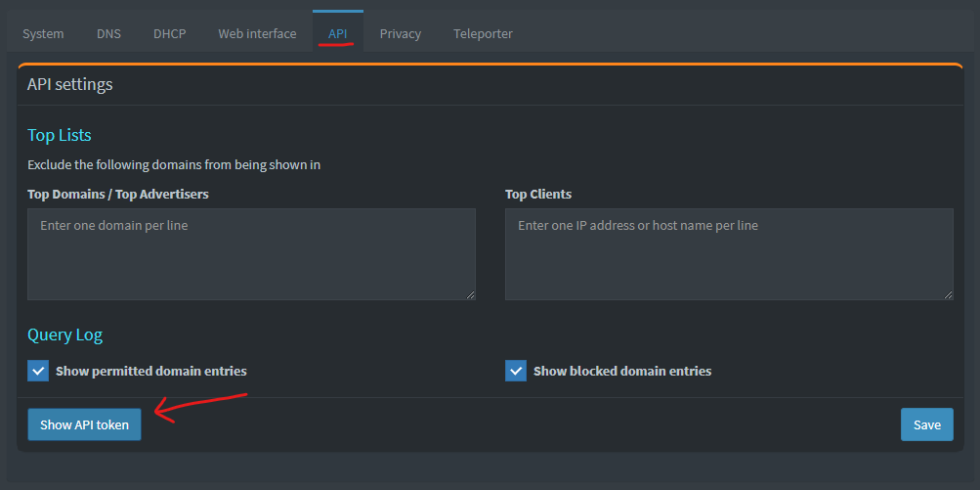Viewport: 980px width, 490px height.
Task: Click the API tab
Action: 338,33
